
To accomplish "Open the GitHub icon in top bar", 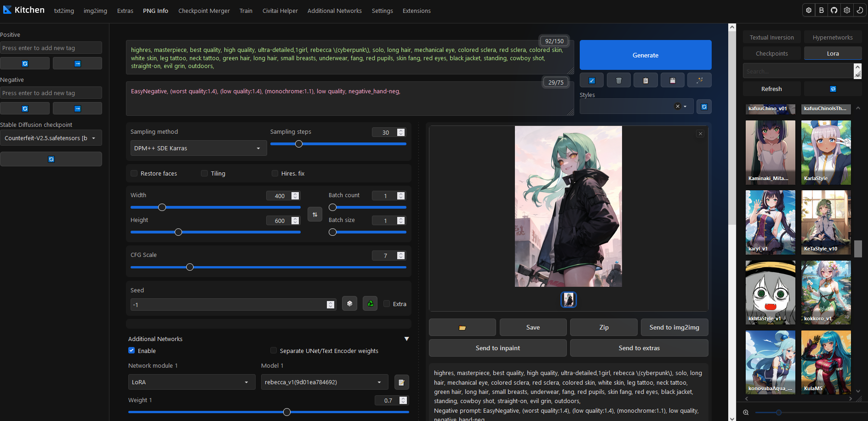I will [x=834, y=10].
